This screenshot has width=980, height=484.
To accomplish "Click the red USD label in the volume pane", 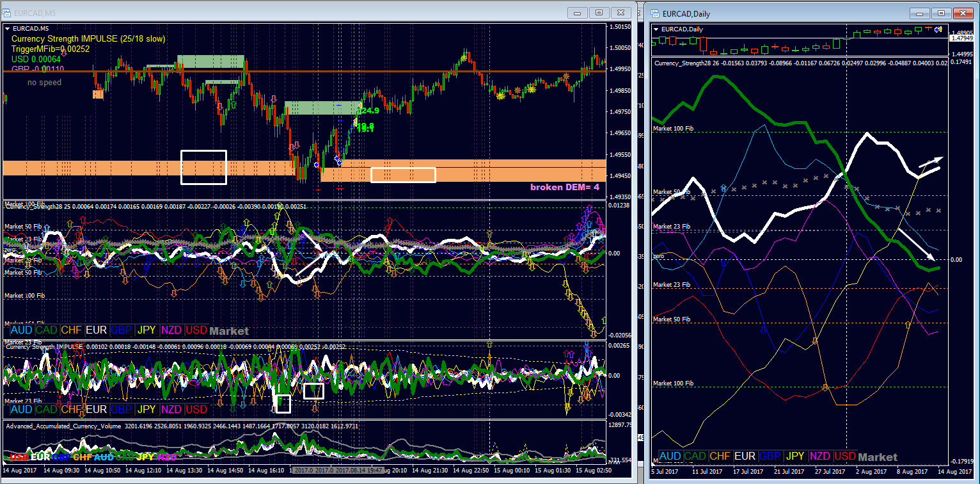I will 19,457.
